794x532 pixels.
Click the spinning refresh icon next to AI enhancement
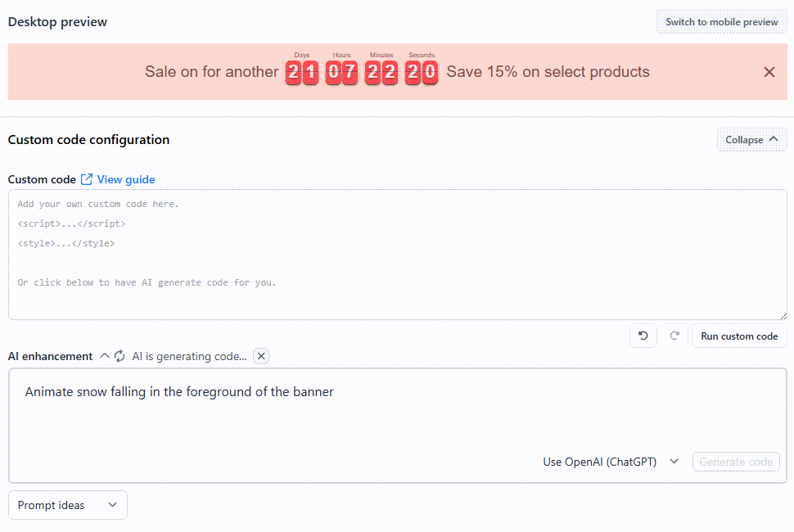tap(120, 356)
